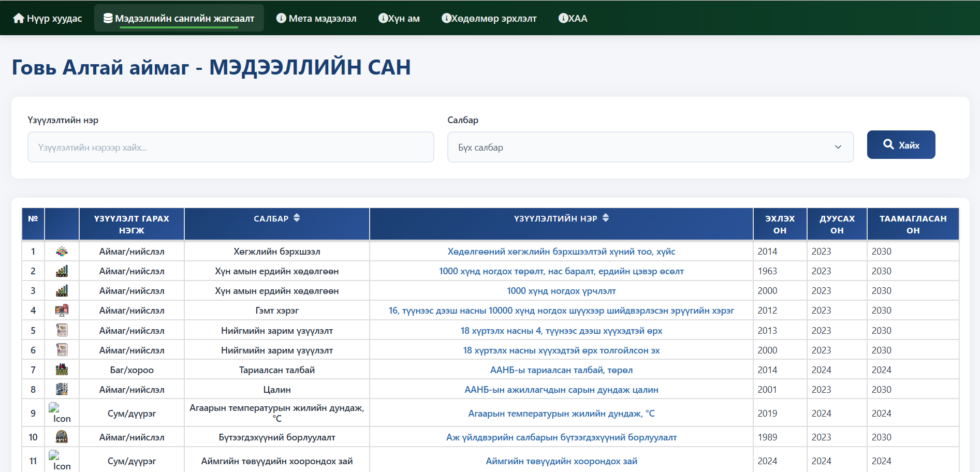Open link Аймгийн төвүүдийн хоорондох зай
This screenshot has height=472, width=980.
(561, 461)
